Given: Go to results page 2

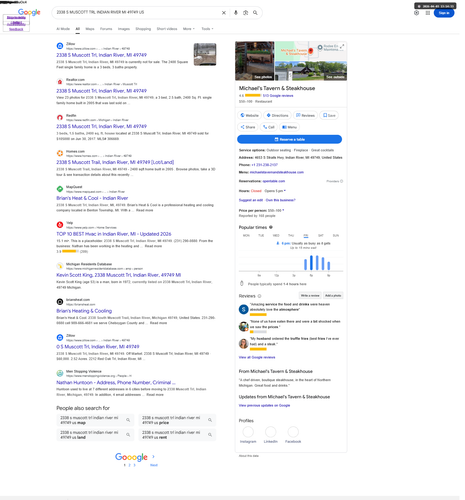Looking at the screenshot, I should (129, 465).
